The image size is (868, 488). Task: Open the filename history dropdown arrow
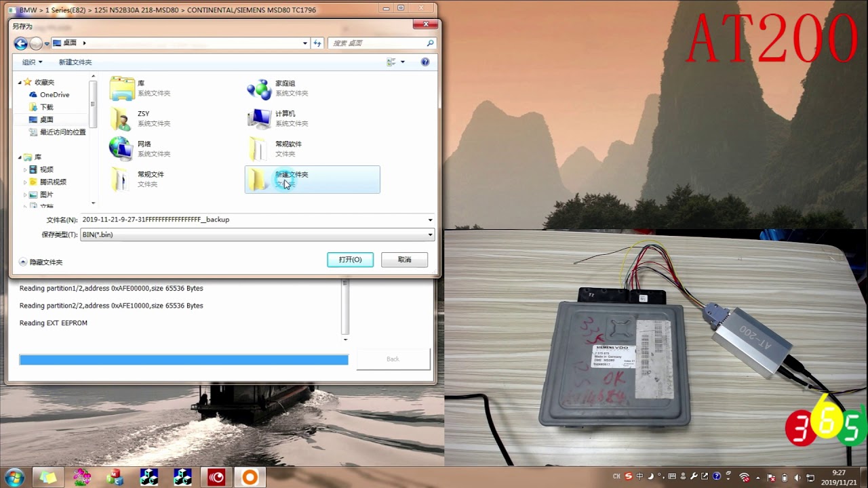[430, 220]
